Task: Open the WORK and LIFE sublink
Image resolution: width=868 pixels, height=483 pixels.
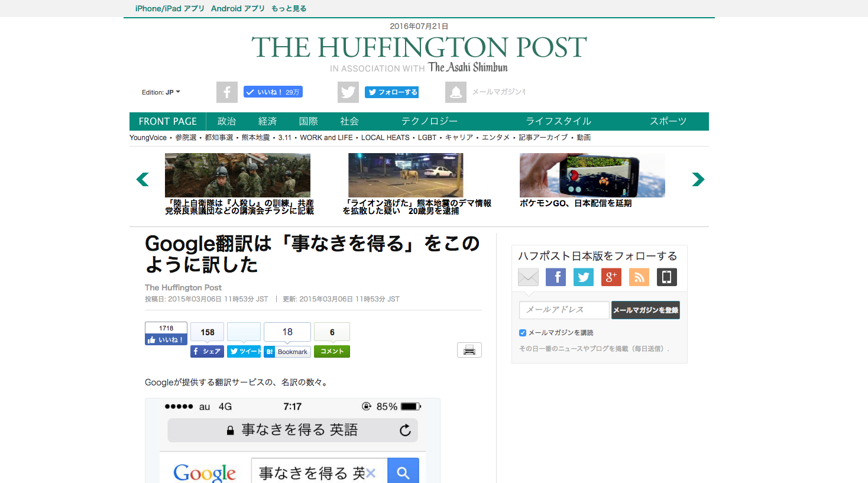Action: [326, 138]
